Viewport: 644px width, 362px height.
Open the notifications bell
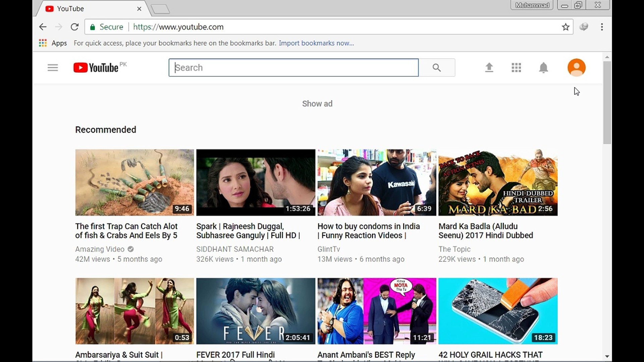tap(543, 68)
